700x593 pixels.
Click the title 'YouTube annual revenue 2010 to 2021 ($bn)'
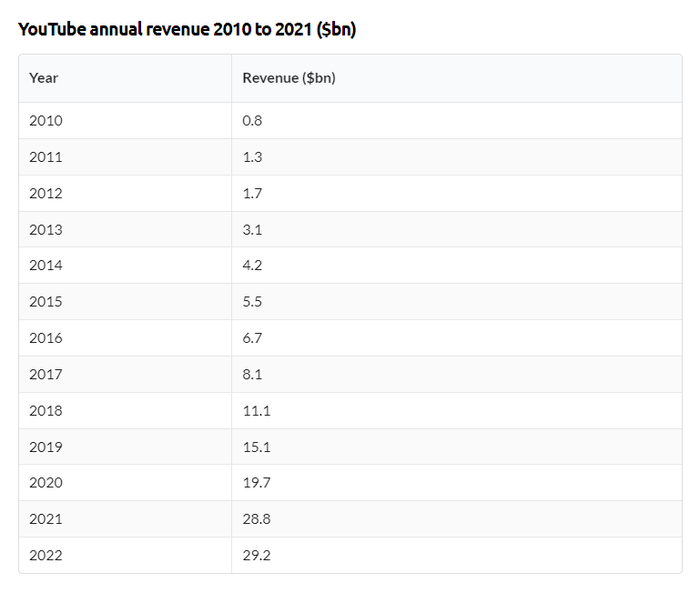coord(187,29)
